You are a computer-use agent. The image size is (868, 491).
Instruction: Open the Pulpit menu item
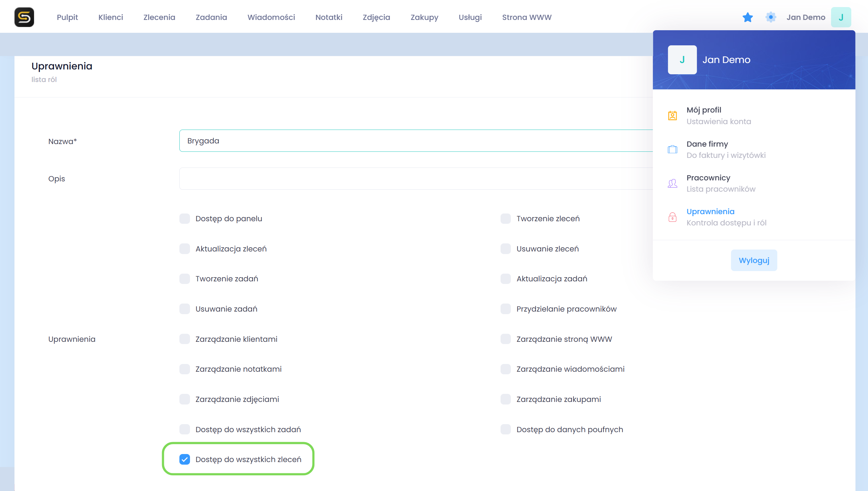coord(67,17)
